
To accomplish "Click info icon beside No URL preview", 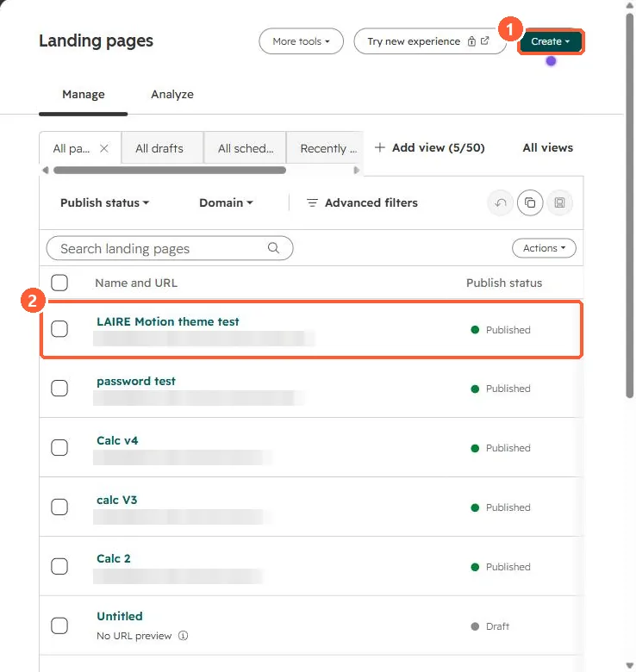I will point(183,636).
